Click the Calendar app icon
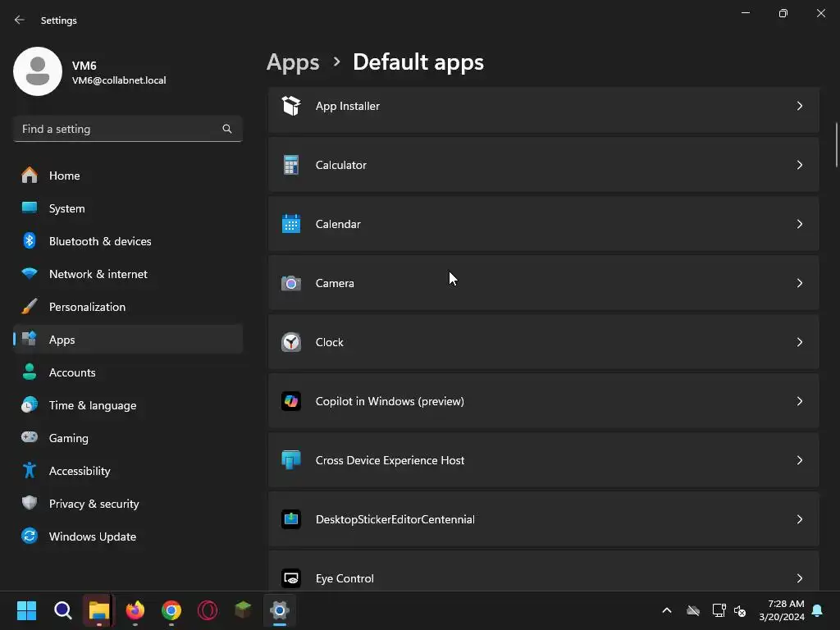840x630 pixels. pos(291,224)
